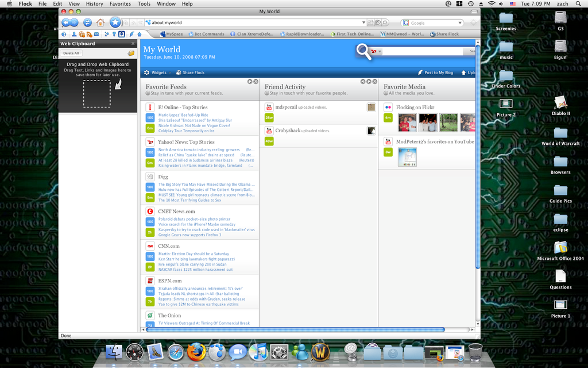This screenshot has height=368, width=588.
Task: Open first Flocking on Flickr photo thumbnail
Action: (x=407, y=122)
